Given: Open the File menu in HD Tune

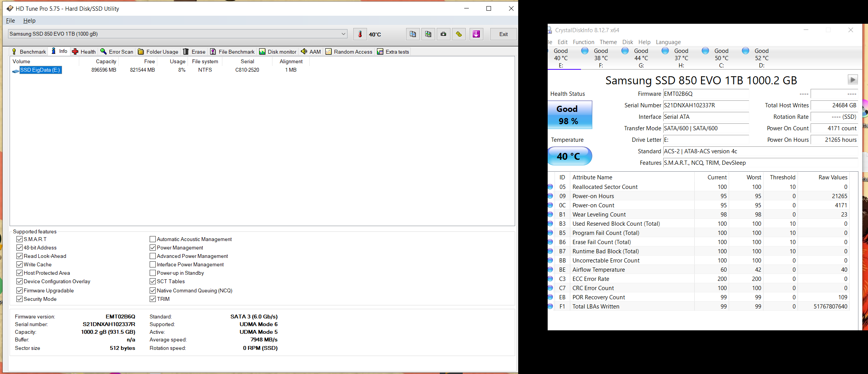Looking at the screenshot, I should pos(11,21).
